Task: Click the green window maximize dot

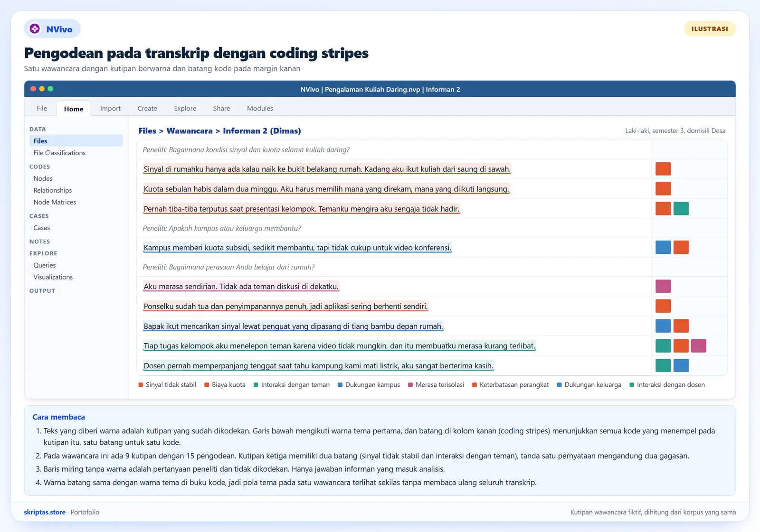Action: coord(50,89)
